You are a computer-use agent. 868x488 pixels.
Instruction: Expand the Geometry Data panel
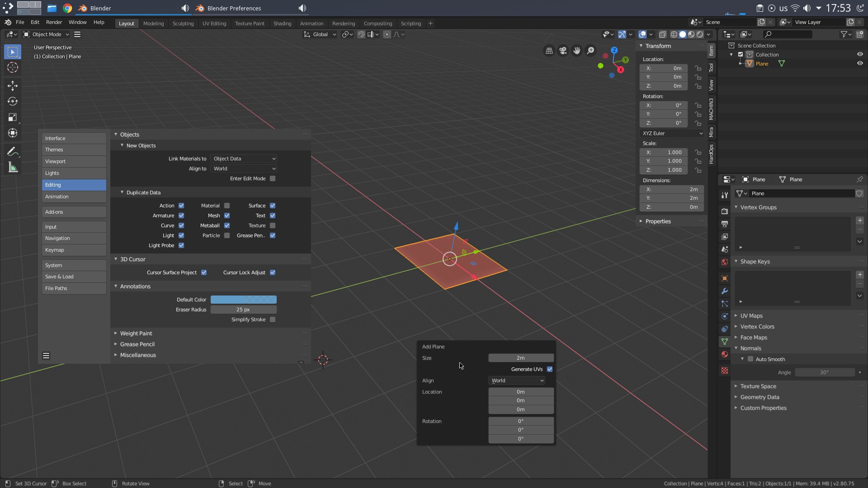[759, 397]
